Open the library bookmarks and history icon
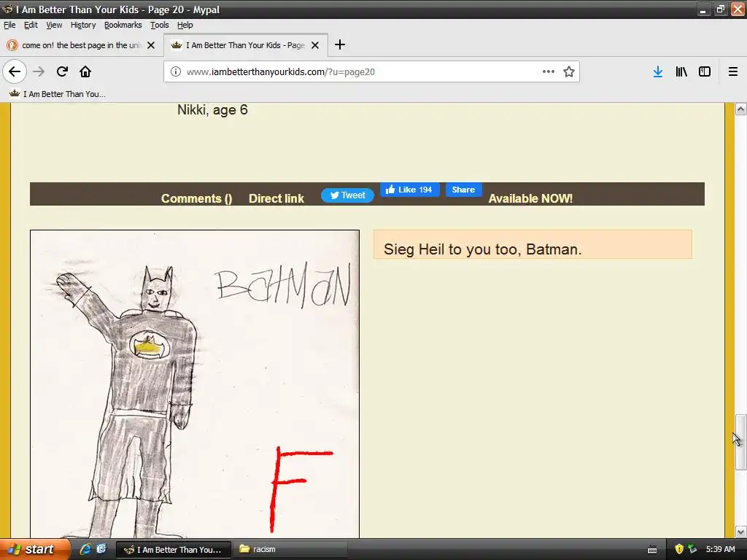 (x=681, y=72)
